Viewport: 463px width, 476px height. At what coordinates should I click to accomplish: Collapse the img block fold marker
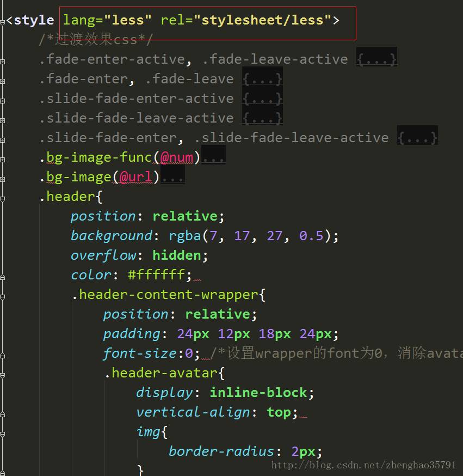coord(2,435)
